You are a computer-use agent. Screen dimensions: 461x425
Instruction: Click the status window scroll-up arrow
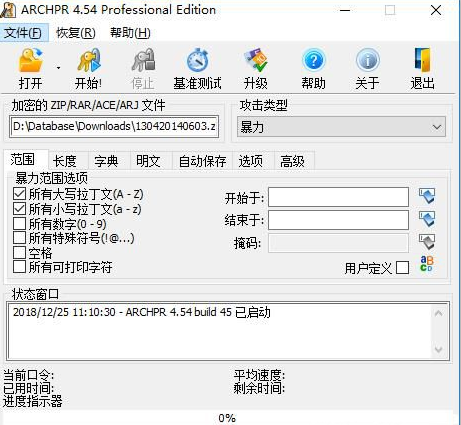pos(439,313)
